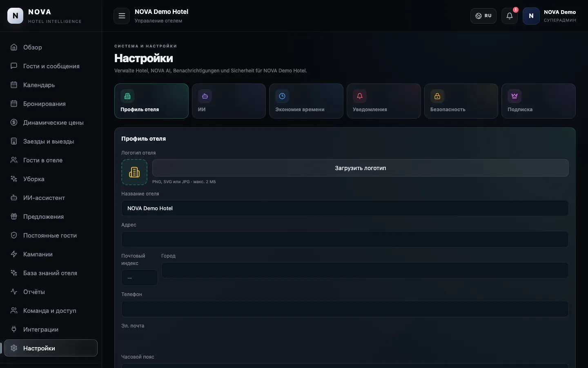588x368 pixels.
Task: Click the icon beside Команда и доступ
Action: (14, 310)
